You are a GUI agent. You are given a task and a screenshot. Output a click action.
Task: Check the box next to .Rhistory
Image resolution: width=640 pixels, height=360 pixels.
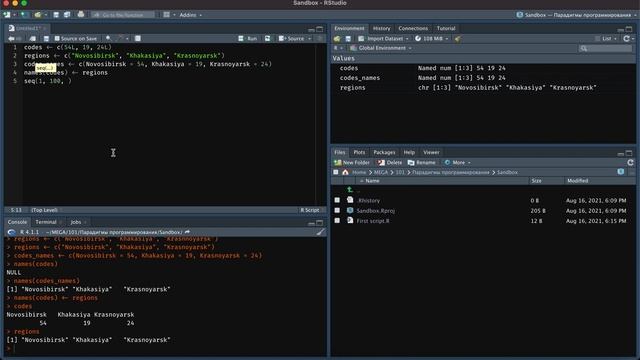tap(337, 200)
